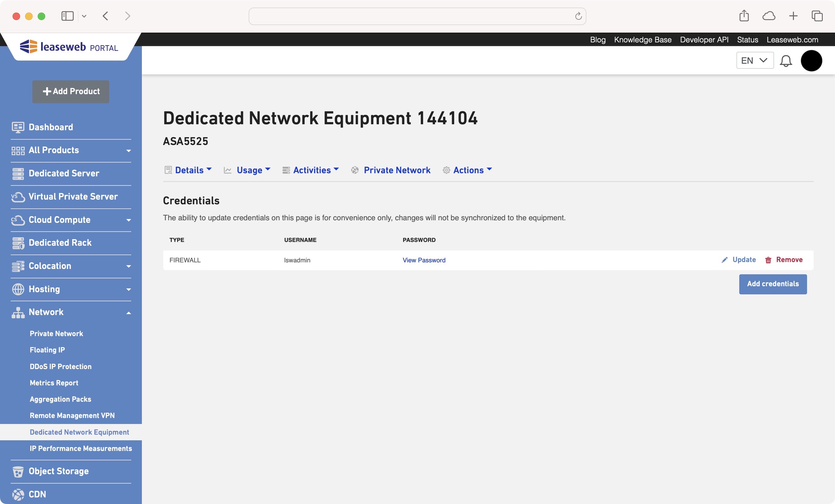Open notifications bell
835x504 pixels.
(786, 61)
